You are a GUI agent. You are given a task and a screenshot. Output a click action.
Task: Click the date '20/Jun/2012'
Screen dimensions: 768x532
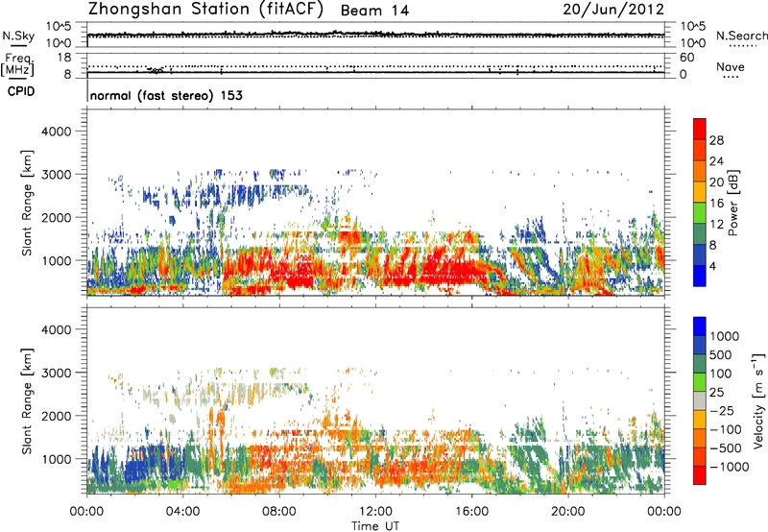click(613, 10)
